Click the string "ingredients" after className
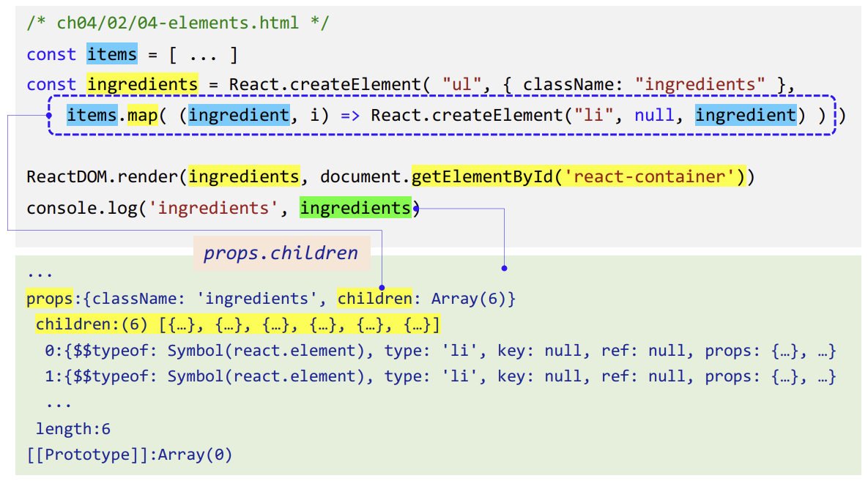Viewport: 868px width, 481px height. tap(700, 84)
